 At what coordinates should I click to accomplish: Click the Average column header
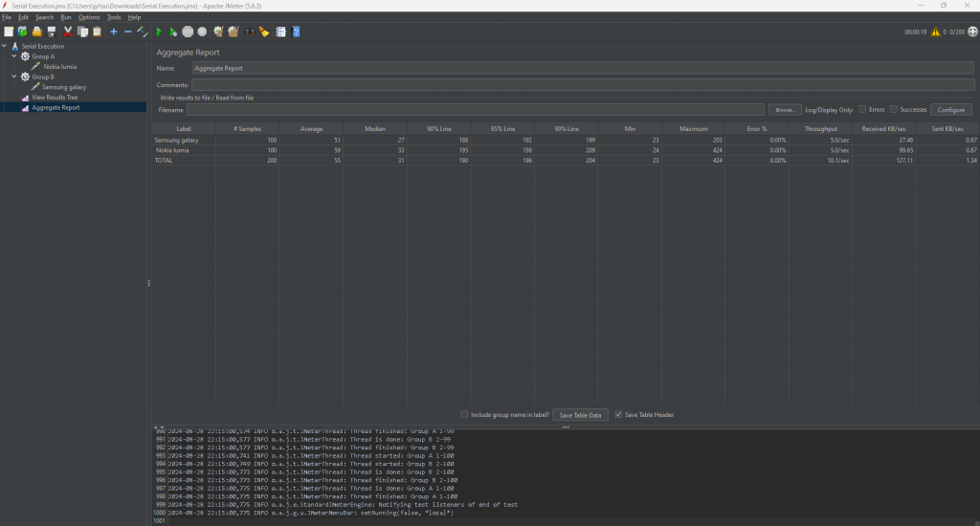tap(311, 129)
